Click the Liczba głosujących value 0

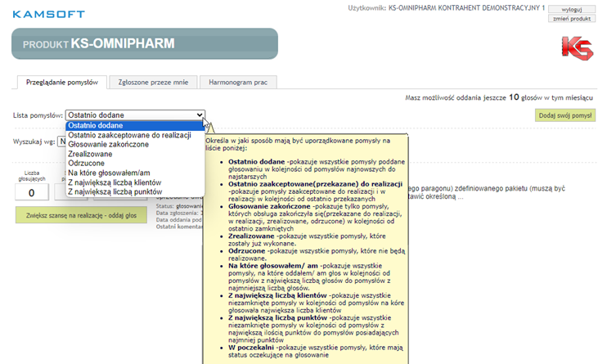[32, 192]
